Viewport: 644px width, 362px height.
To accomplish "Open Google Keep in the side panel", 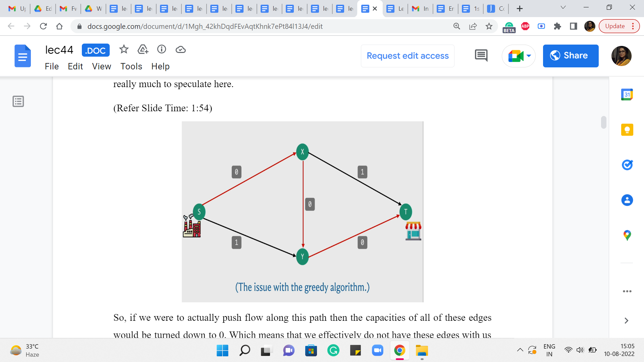I will click(627, 130).
